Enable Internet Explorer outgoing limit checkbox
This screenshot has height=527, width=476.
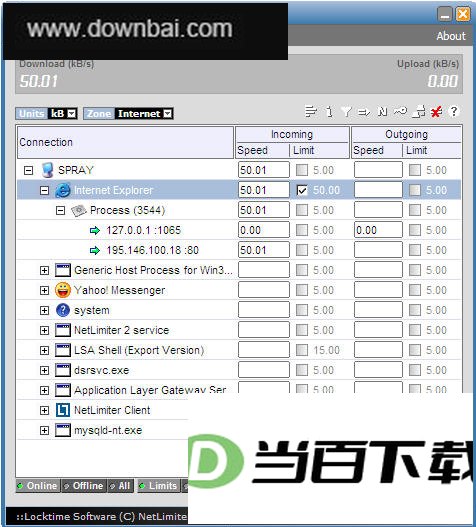pos(415,190)
